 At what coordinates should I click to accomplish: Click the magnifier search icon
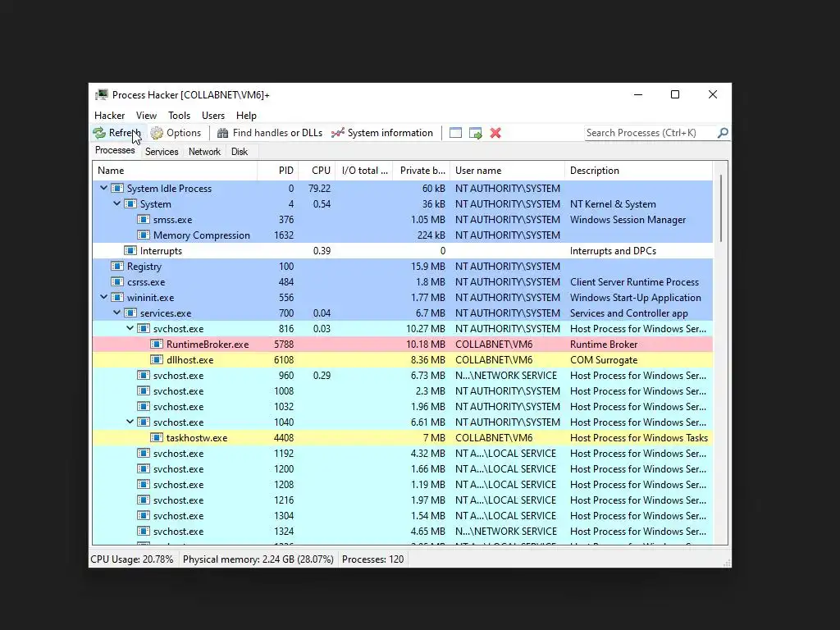click(x=723, y=132)
